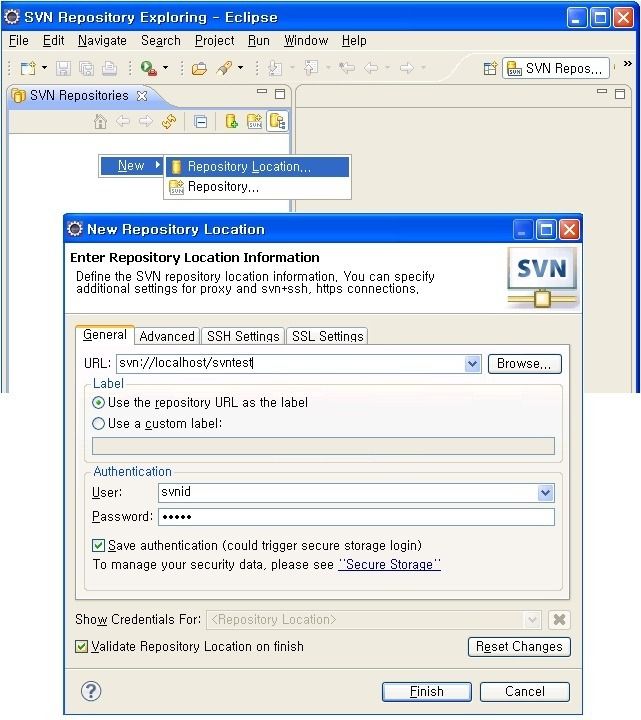This screenshot has width=641, height=720.
Task: Click the External Tools run icon
Action: [148, 68]
